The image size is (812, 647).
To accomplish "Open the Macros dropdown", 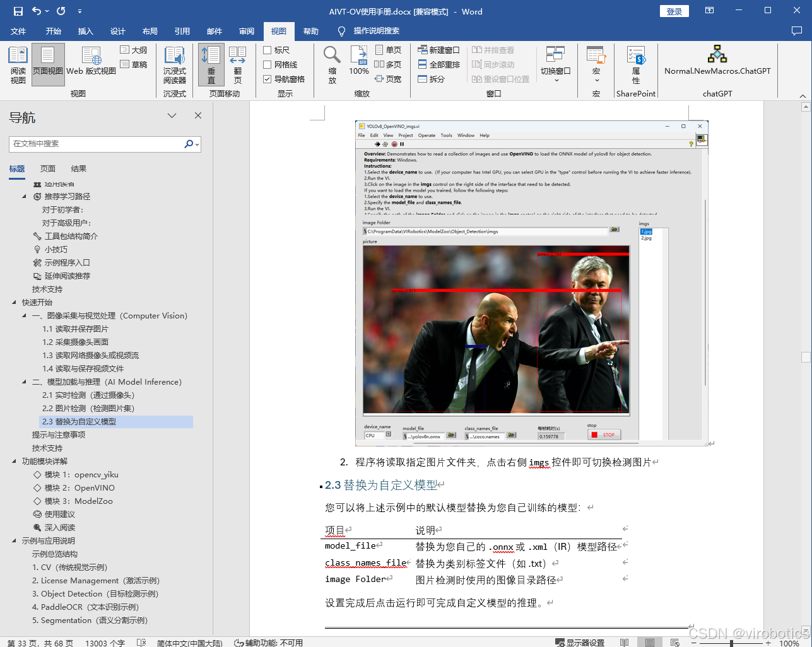I will (x=596, y=65).
